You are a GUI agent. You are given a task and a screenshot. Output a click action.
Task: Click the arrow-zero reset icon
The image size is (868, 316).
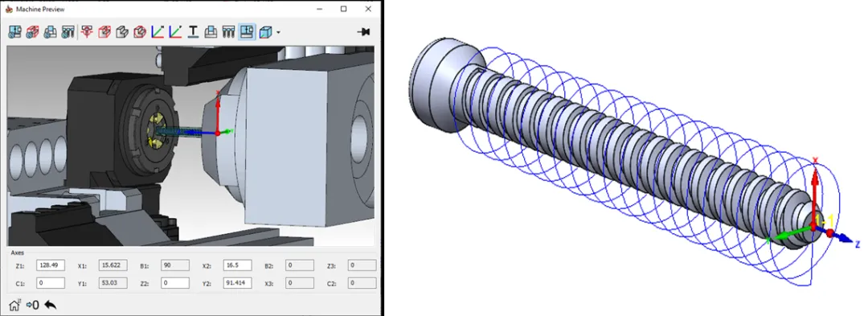pos(33,305)
